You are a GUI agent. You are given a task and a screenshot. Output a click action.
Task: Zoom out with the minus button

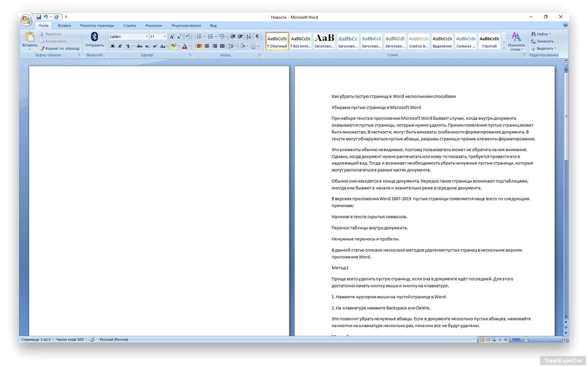pyautogui.click(x=526, y=340)
